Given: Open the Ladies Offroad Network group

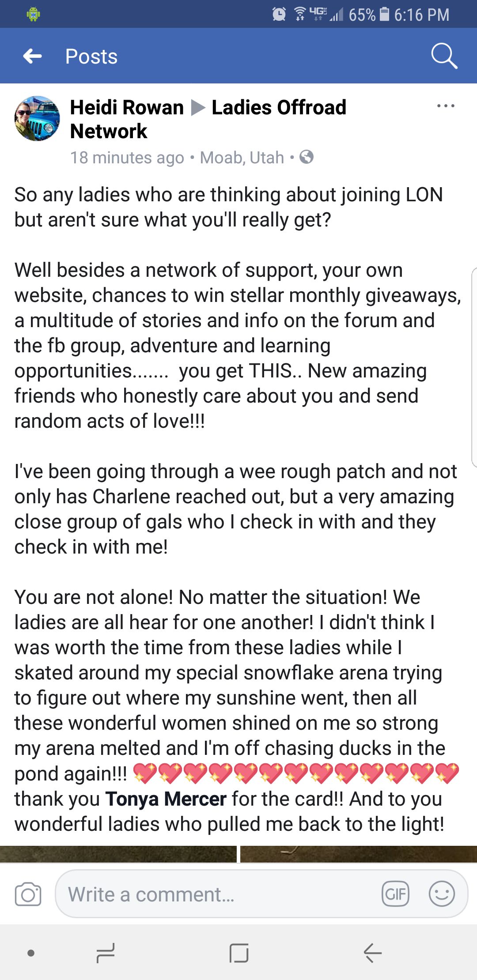Looking at the screenshot, I should coord(278,107).
